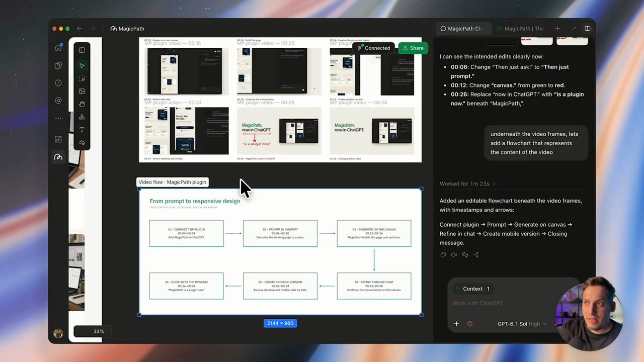Go back with the left arrow
Screen dimensions: 644x362
pos(79,29)
